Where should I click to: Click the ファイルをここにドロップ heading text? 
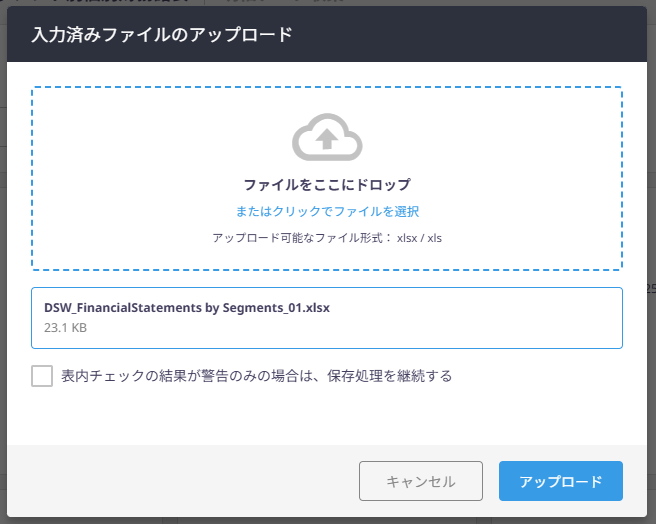pyautogui.click(x=327, y=185)
